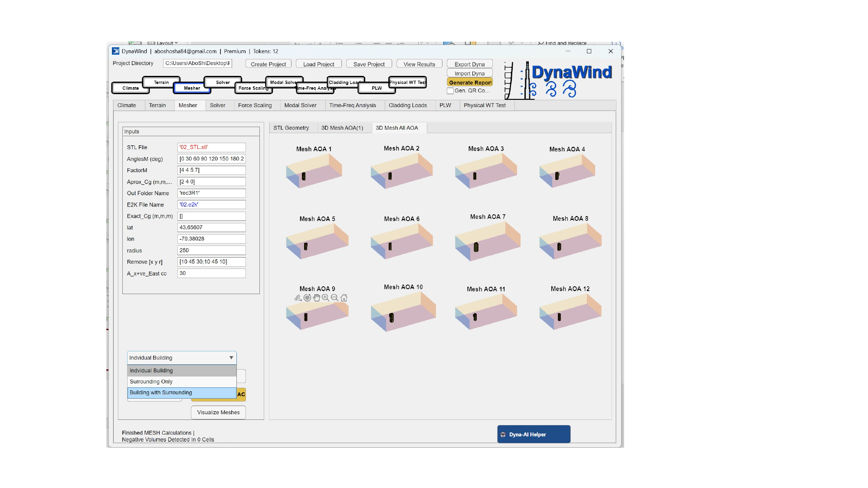
Task: Click the Zoom Out magnifier icon
Action: click(x=334, y=298)
